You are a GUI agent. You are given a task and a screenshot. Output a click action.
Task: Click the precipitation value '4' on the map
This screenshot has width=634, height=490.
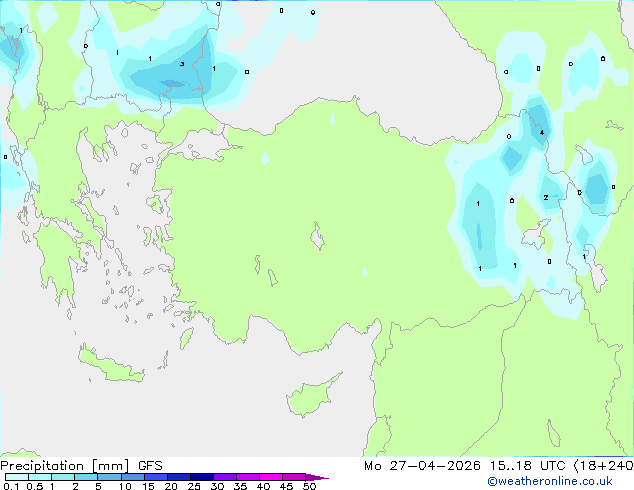542,132
